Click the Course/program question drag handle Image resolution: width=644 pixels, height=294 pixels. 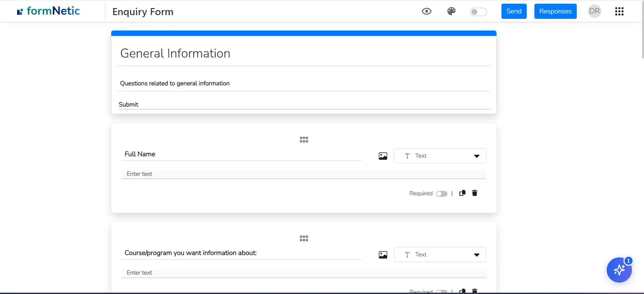pos(304,239)
